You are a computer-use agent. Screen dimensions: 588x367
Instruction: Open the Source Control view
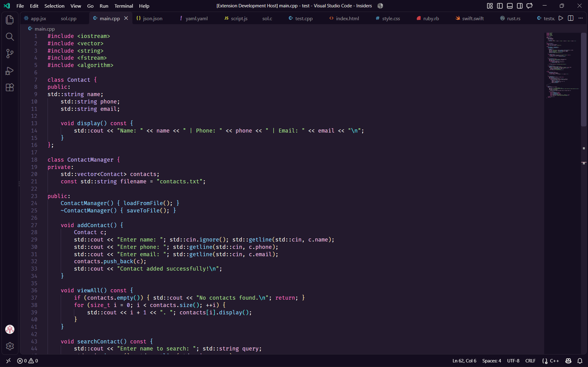pos(10,54)
